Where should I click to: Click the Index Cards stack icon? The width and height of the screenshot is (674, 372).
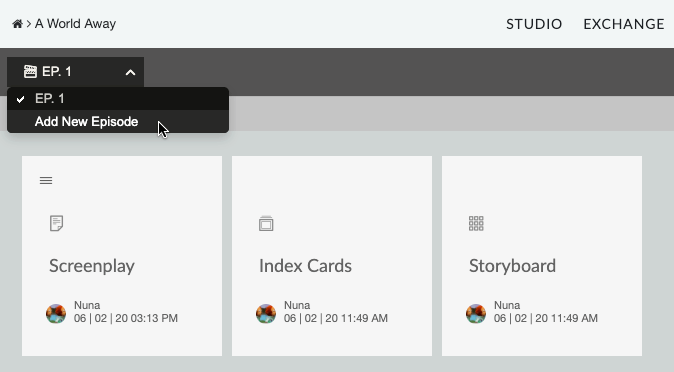tap(266, 223)
